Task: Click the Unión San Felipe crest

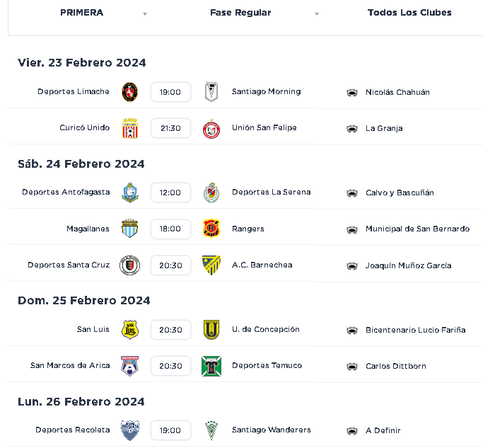Action: click(211, 129)
